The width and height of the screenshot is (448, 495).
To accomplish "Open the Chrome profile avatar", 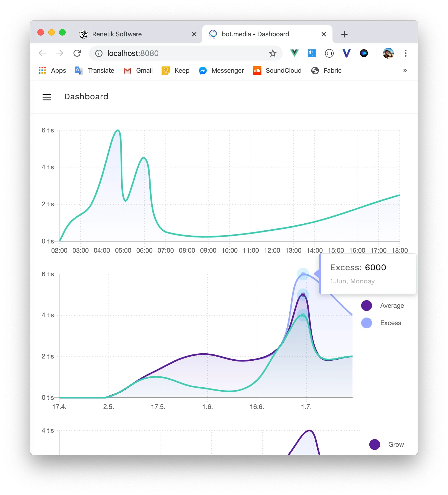I will point(388,53).
